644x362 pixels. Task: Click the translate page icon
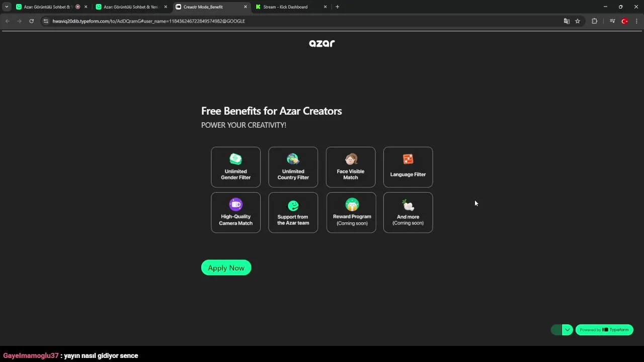(x=567, y=21)
